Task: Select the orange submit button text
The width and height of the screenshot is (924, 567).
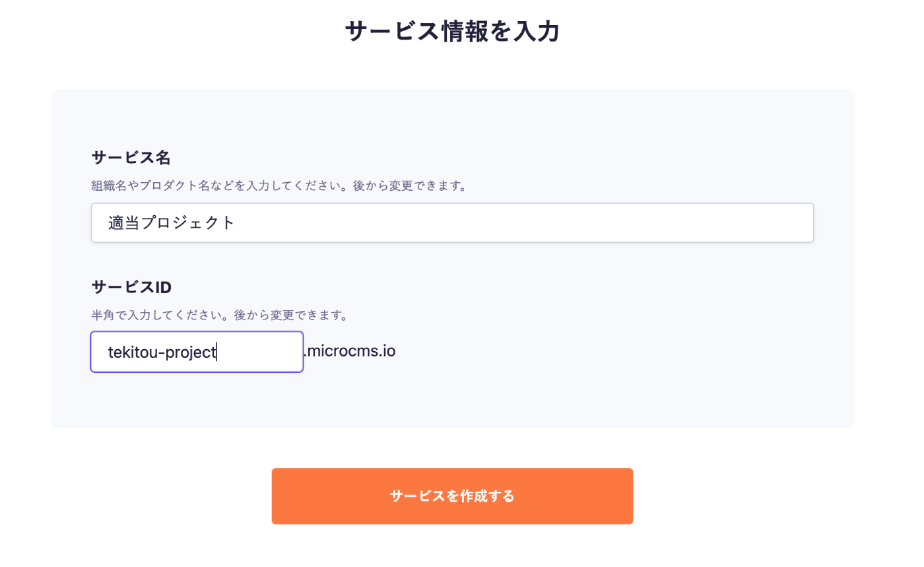Action: click(451, 496)
